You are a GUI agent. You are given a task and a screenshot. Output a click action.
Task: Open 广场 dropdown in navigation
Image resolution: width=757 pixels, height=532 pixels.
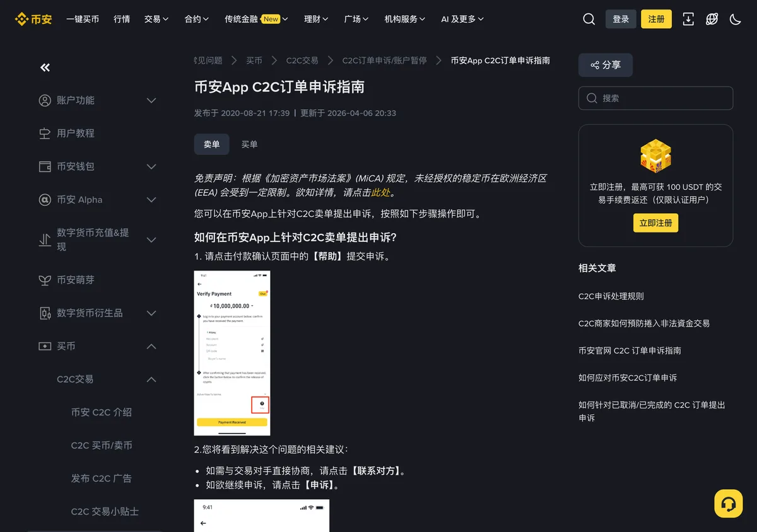[x=356, y=19]
